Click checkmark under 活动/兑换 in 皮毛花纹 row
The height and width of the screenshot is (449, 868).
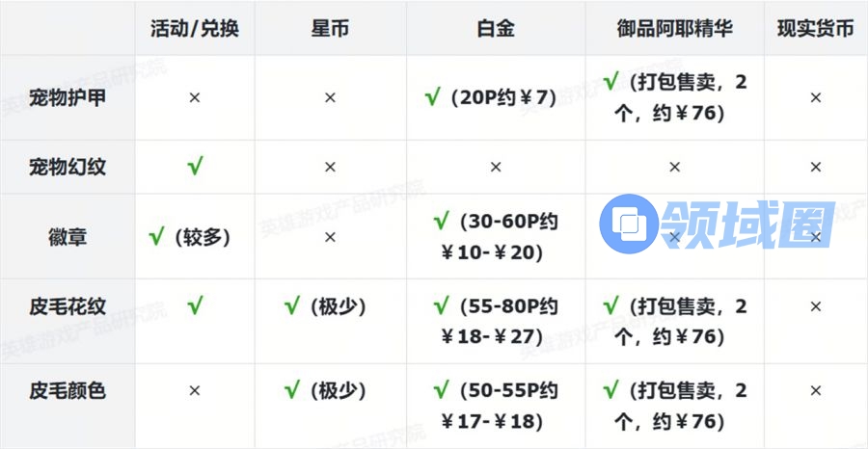[195, 306]
